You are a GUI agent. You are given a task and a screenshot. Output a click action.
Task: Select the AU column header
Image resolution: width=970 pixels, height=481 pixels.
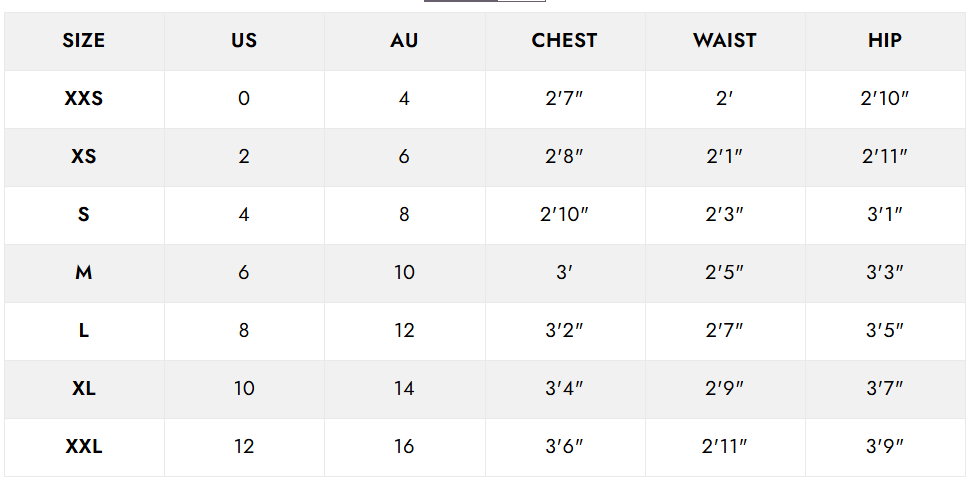(x=404, y=41)
